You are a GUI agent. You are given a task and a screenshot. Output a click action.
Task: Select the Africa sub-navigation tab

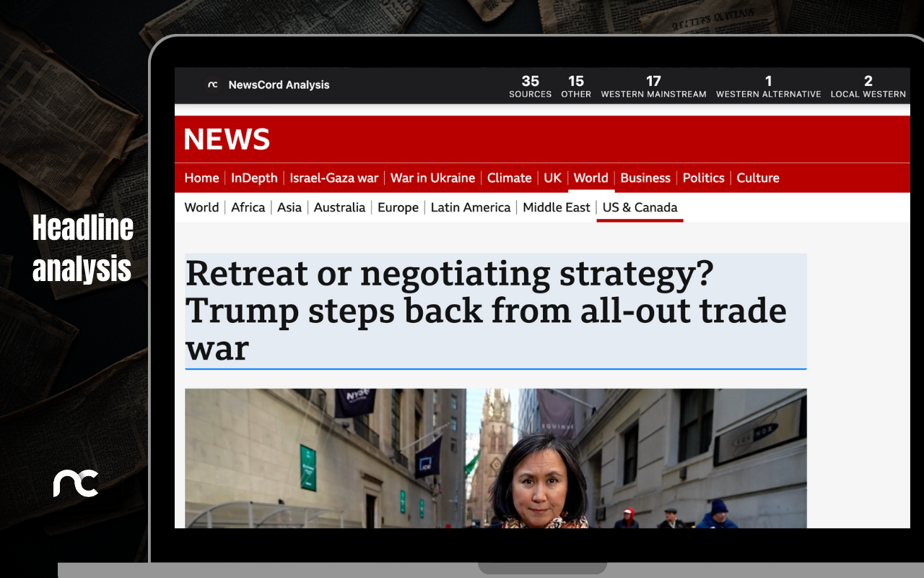tap(248, 207)
